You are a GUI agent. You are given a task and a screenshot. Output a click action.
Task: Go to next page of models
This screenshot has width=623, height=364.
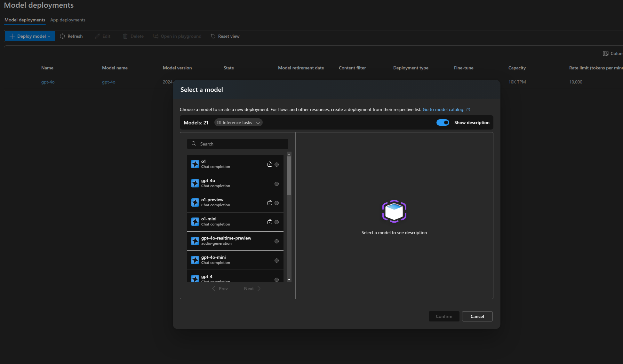coord(252,289)
